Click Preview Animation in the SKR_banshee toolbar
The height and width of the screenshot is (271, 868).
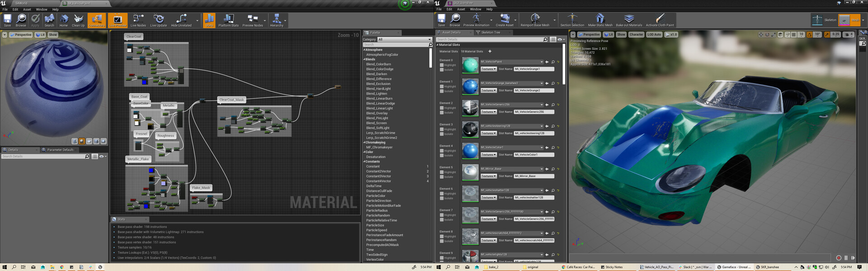tap(476, 20)
